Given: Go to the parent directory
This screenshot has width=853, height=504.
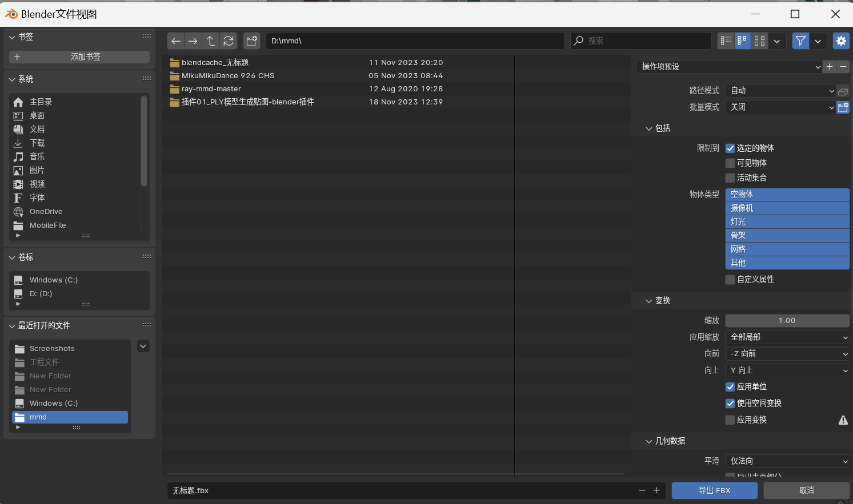Looking at the screenshot, I should coord(211,41).
